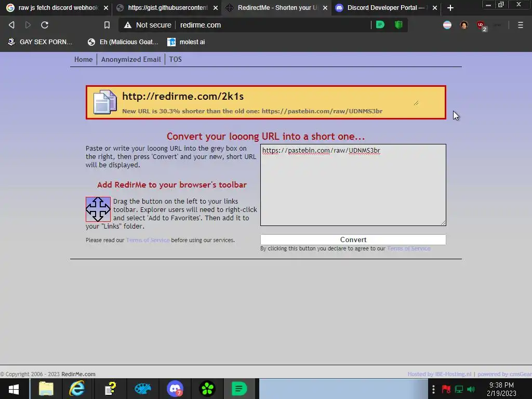Open the question mark document taskbar app
This screenshot has height=399, width=532.
(110, 389)
